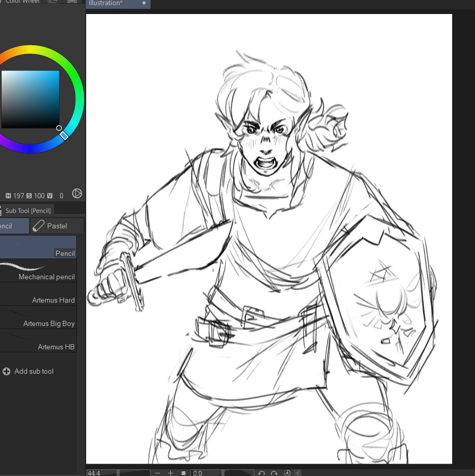
Task: Choose the Mechanical pencil brush
Action: 38,271
